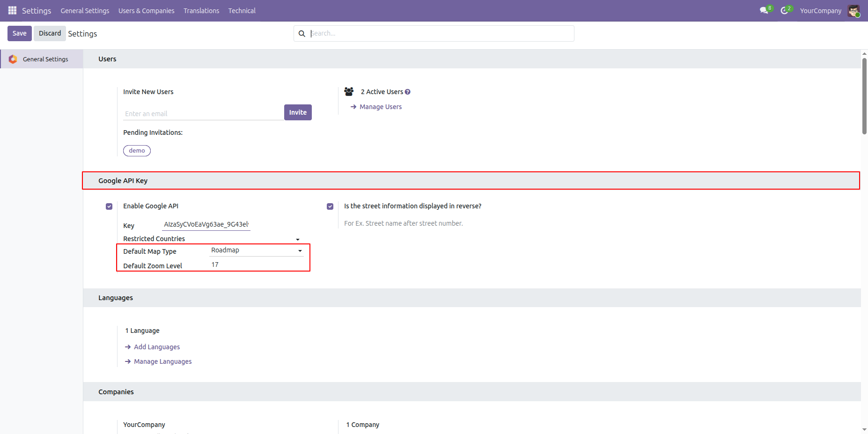Click the page vertical scrollbar
The image size is (868, 434).
point(864,96)
